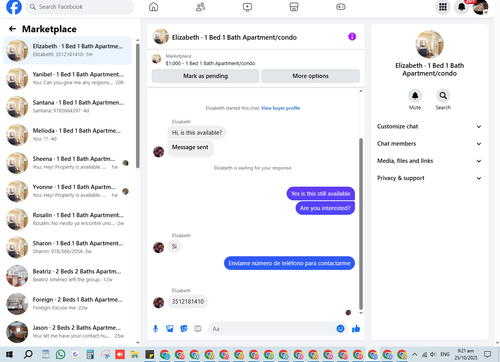Screen dimensions: 500x362
Task: Open the notifications bell in top bar
Action: pos(462,7)
